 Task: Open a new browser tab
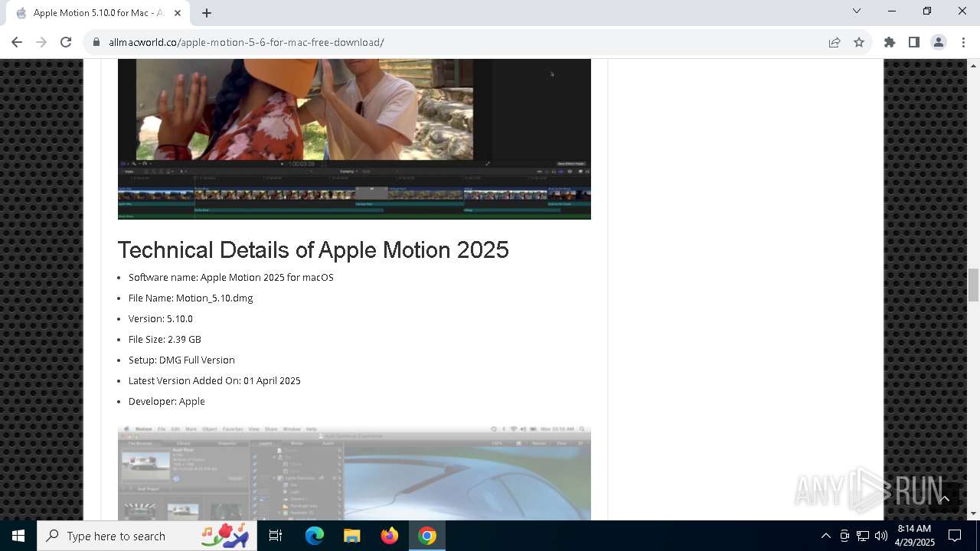point(207,13)
